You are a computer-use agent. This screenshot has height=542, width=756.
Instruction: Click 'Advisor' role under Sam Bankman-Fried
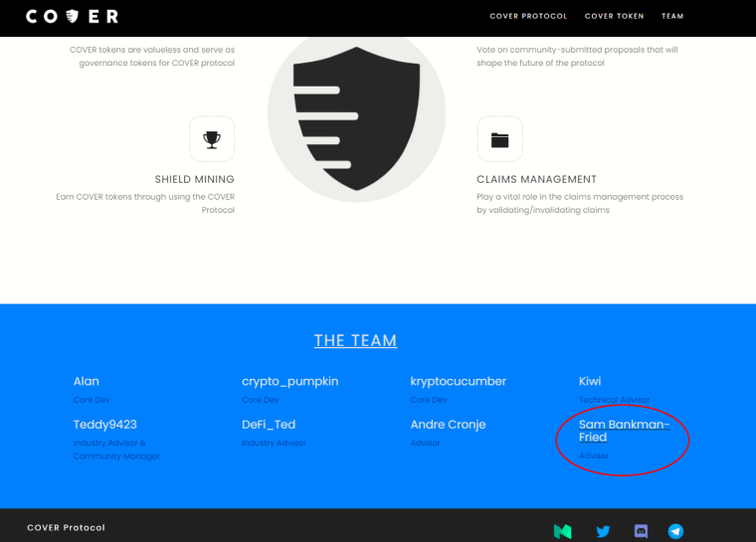[x=594, y=455]
